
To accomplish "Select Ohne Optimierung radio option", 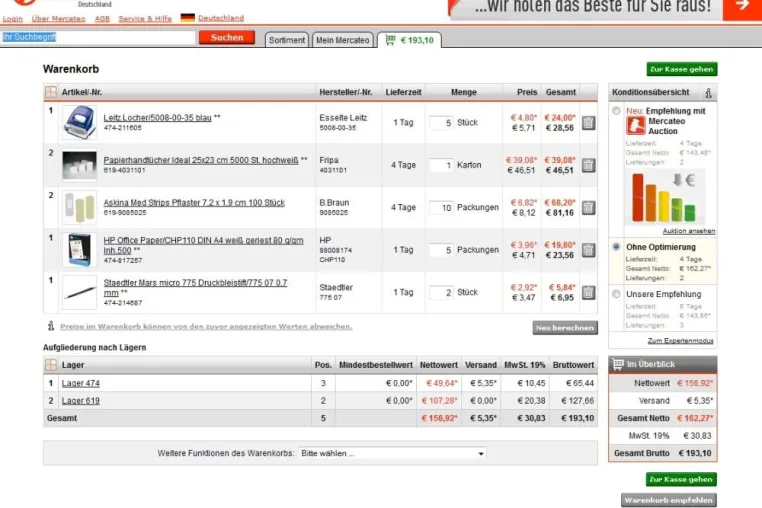I will coord(616,247).
